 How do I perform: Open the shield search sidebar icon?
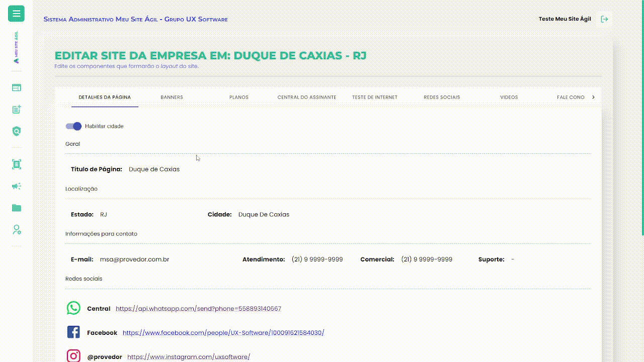click(x=17, y=131)
